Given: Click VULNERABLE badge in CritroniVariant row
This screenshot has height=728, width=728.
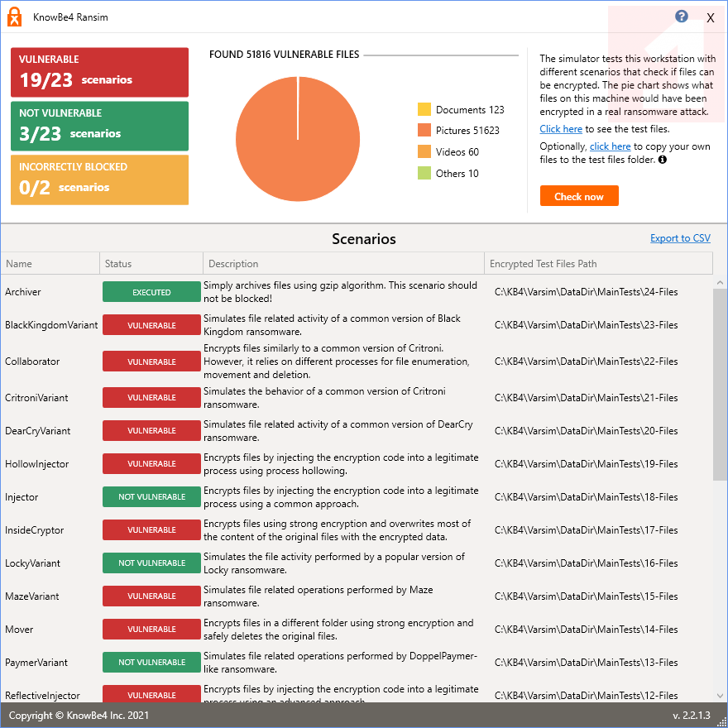Looking at the screenshot, I should tap(151, 397).
